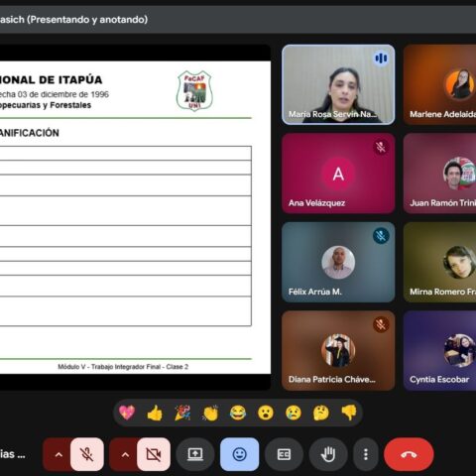Leave the call
This screenshot has height=476, width=476.
click(409, 454)
